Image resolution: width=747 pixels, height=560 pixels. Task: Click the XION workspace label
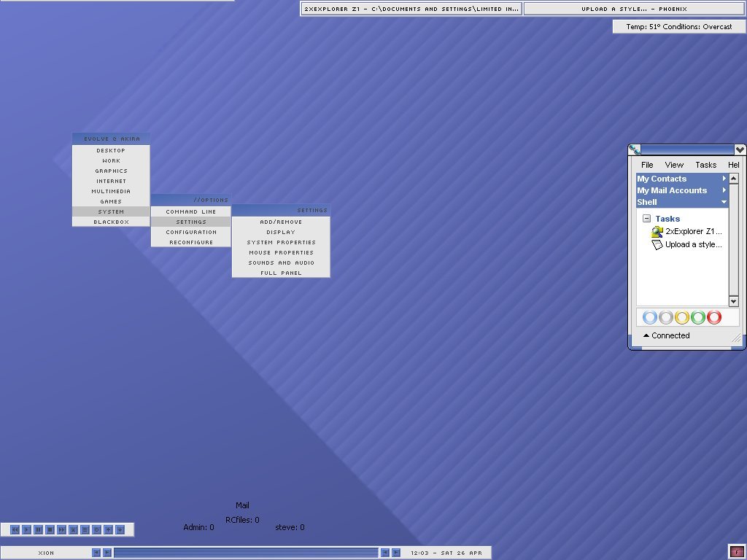[46, 553]
